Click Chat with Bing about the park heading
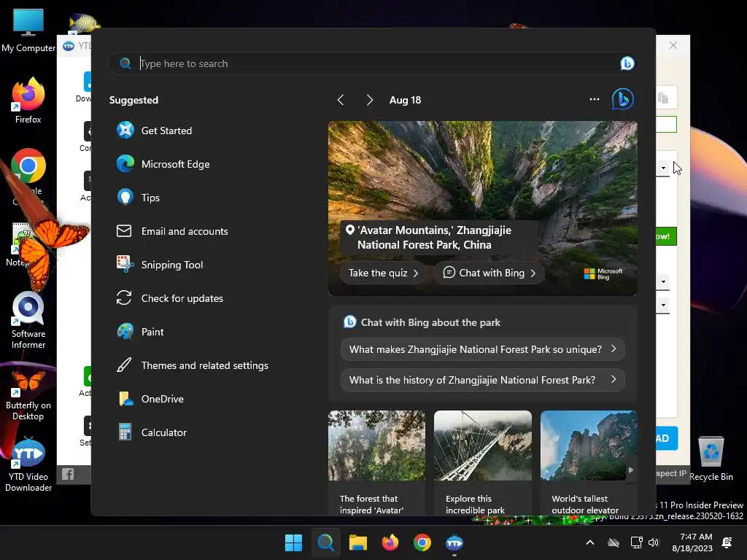Screen dimensions: 747x560 (430, 322)
